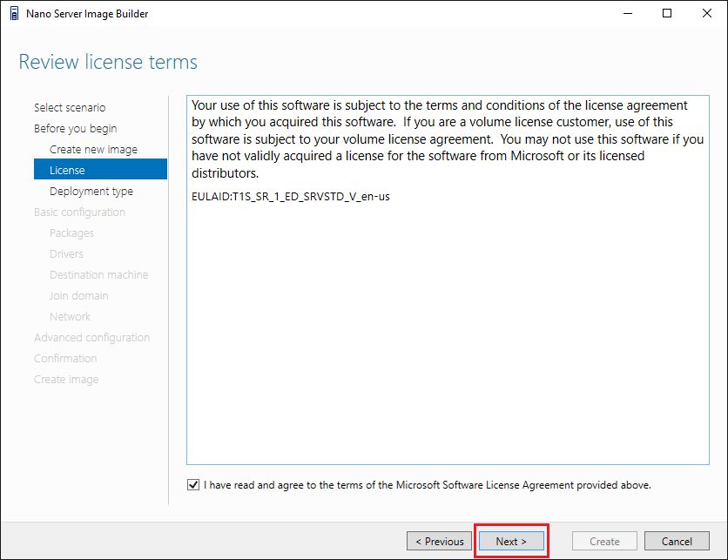Maximize the wizard window

click(667, 13)
